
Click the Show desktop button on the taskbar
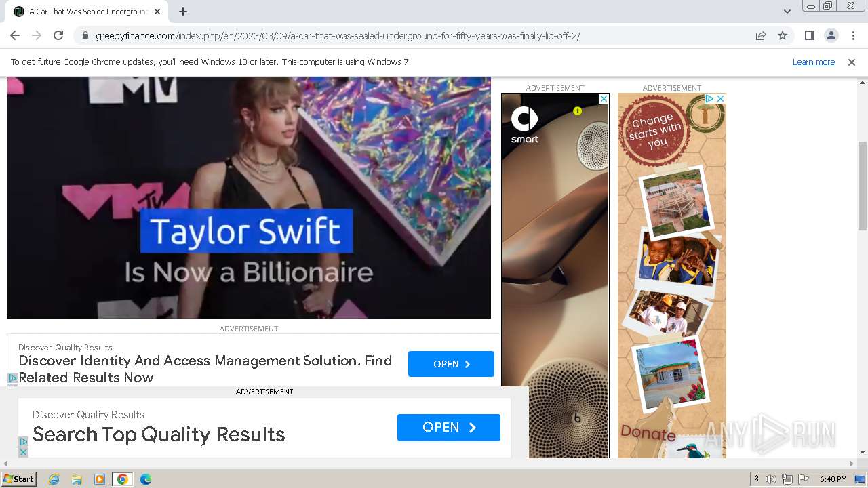click(x=861, y=479)
